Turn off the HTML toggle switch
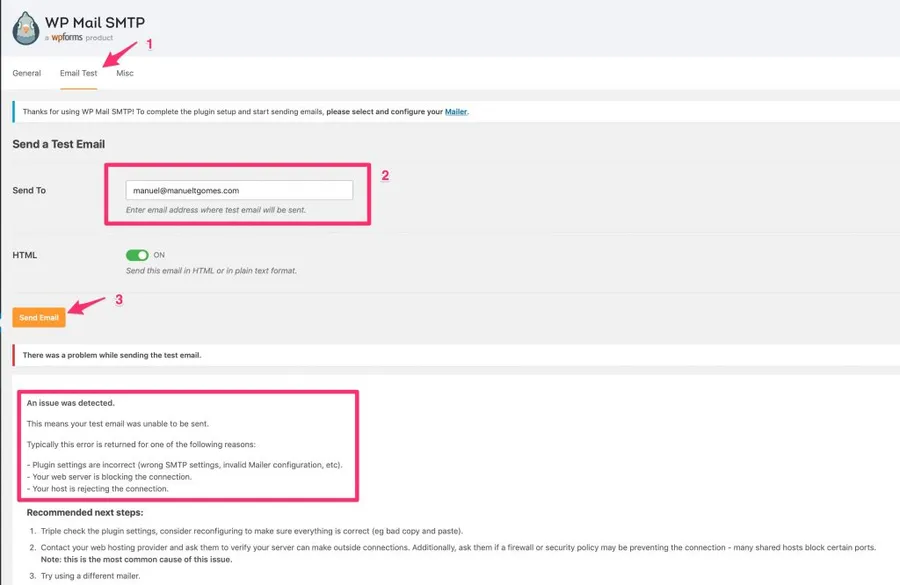 coord(137,255)
